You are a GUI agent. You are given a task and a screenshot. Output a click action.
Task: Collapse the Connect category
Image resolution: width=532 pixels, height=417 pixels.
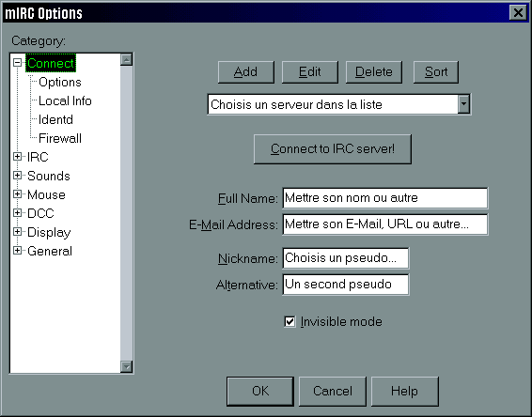(17, 63)
